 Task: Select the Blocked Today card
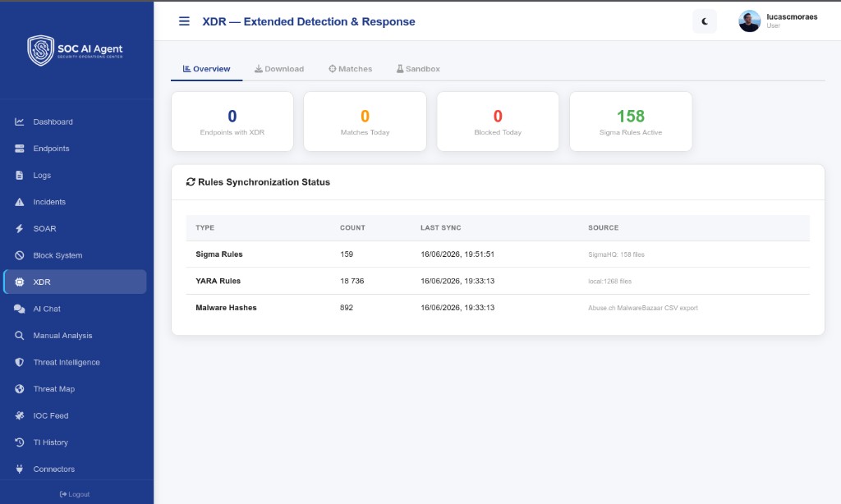[x=498, y=121]
